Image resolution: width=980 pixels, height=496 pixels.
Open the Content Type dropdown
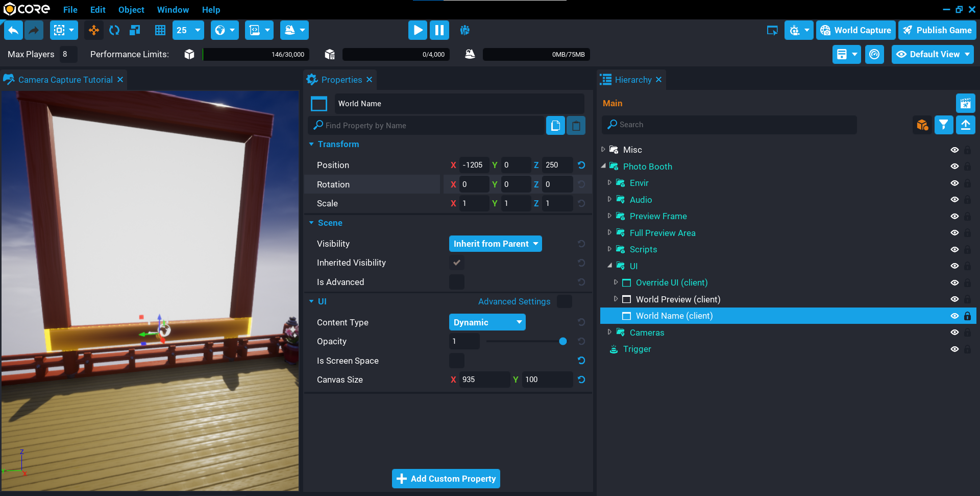point(487,322)
